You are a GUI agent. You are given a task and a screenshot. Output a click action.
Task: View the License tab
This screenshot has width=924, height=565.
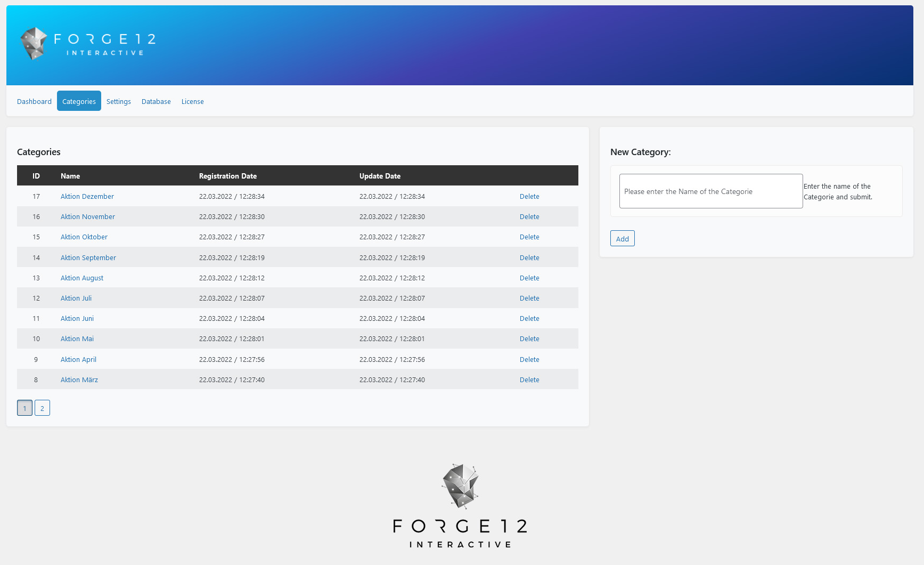click(192, 101)
